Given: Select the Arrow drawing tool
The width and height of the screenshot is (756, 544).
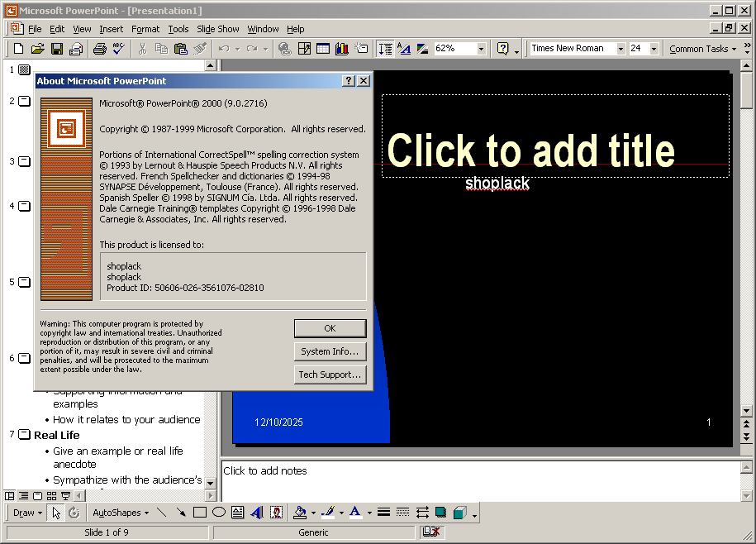Looking at the screenshot, I should pyautogui.click(x=181, y=513).
